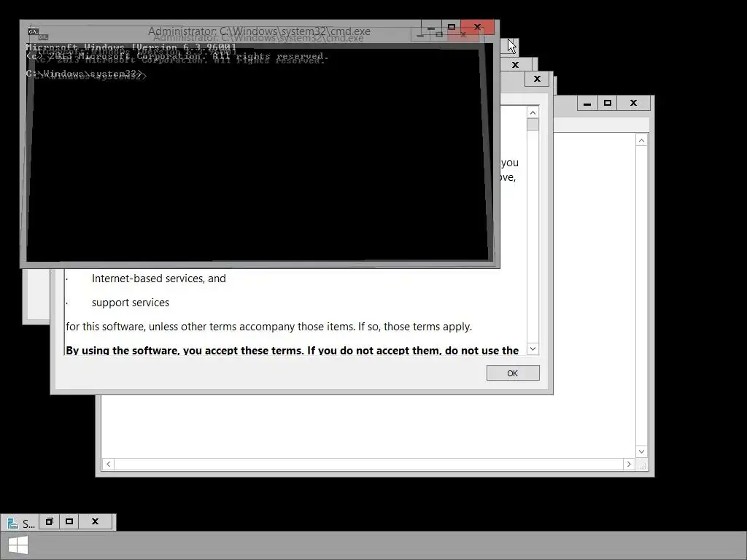Click the "for this software, unless other terms" sentence
Image resolution: width=747 pixels, height=560 pixels.
point(268,327)
